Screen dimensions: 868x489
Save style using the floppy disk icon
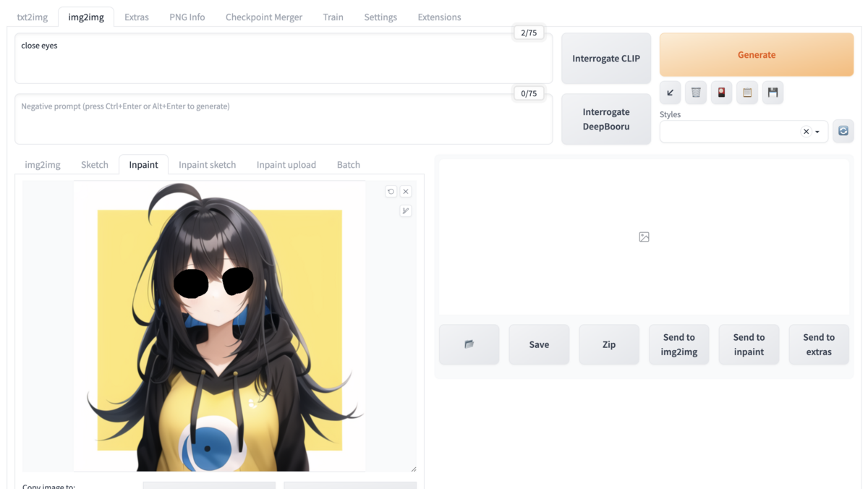773,92
